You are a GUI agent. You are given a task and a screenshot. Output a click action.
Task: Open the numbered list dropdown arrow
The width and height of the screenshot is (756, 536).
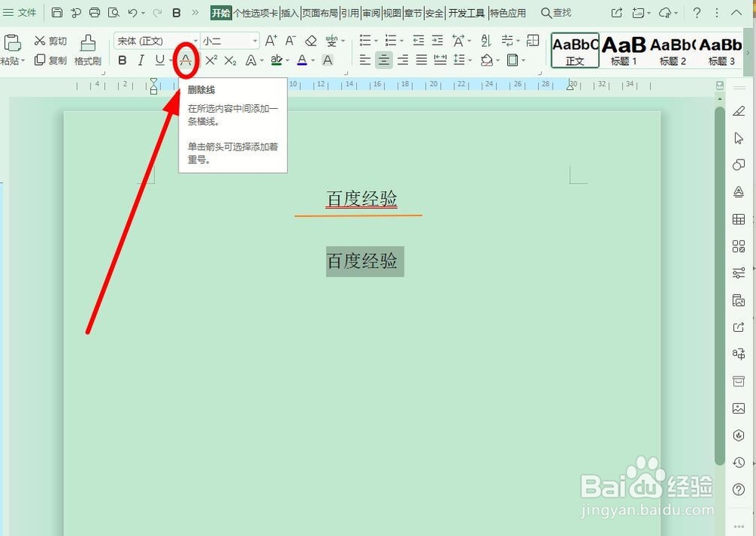click(401, 41)
